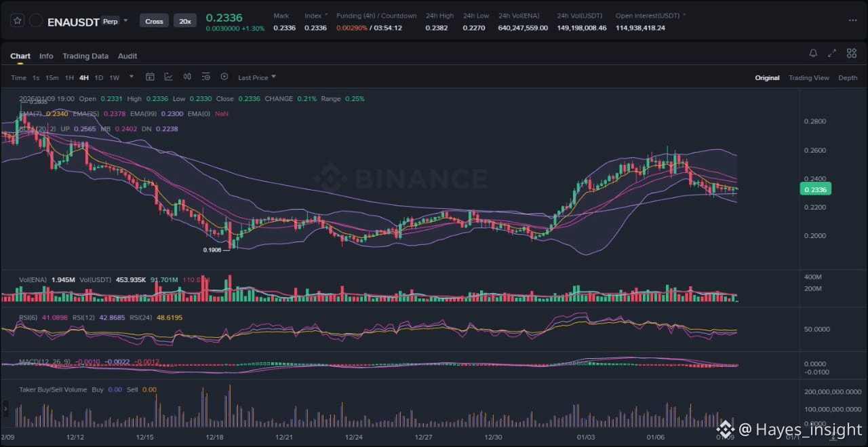The width and height of the screenshot is (868, 447).
Task: Open the chart display settings icon
Action: click(205, 77)
